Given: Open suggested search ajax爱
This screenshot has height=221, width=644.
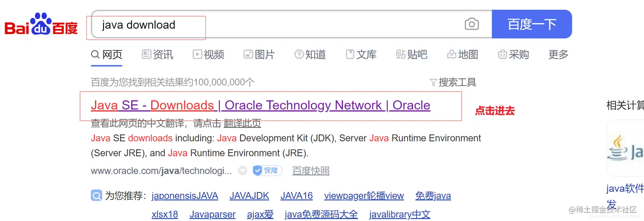Looking at the screenshot, I should 260,214.
